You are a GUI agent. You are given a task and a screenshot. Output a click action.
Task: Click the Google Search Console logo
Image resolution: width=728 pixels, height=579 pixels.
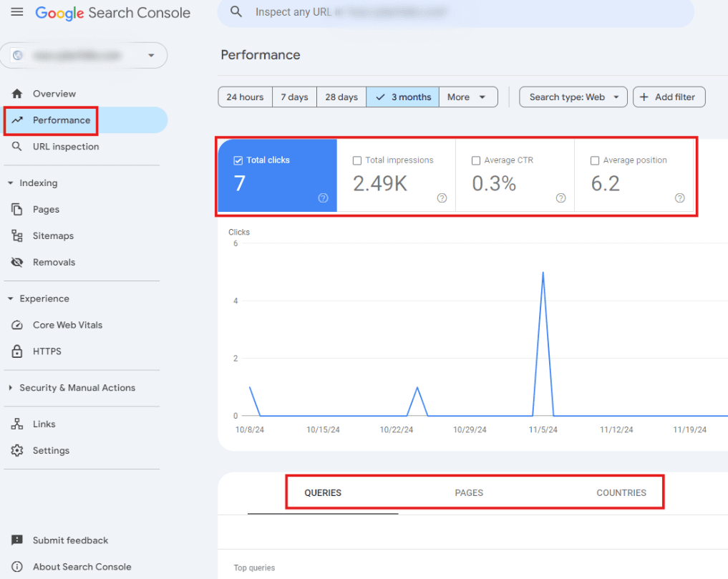click(x=113, y=13)
